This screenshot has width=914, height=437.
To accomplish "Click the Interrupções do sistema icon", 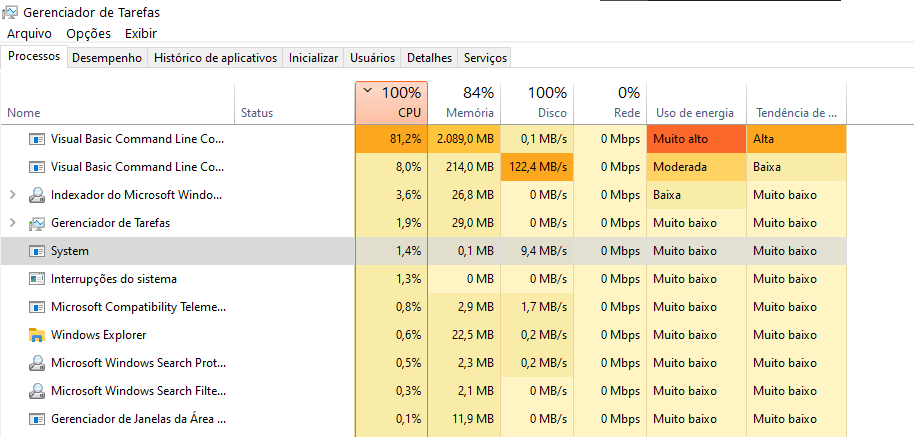I will 37,279.
